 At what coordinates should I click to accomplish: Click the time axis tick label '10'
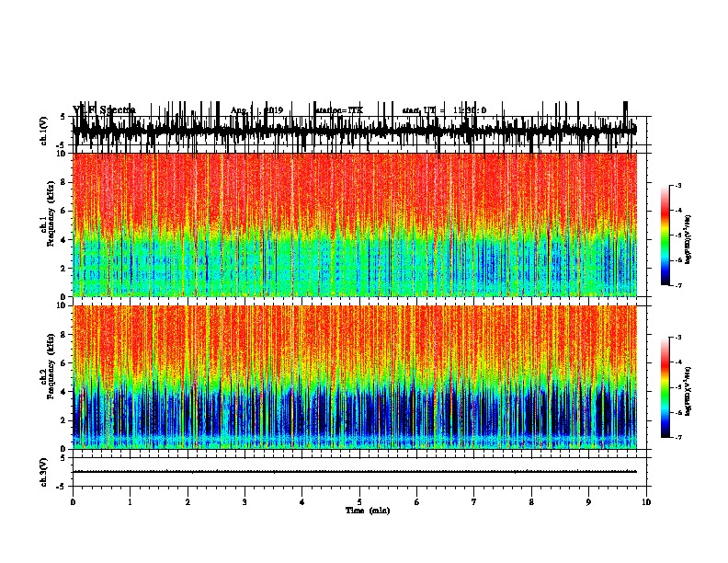click(x=646, y=501)
